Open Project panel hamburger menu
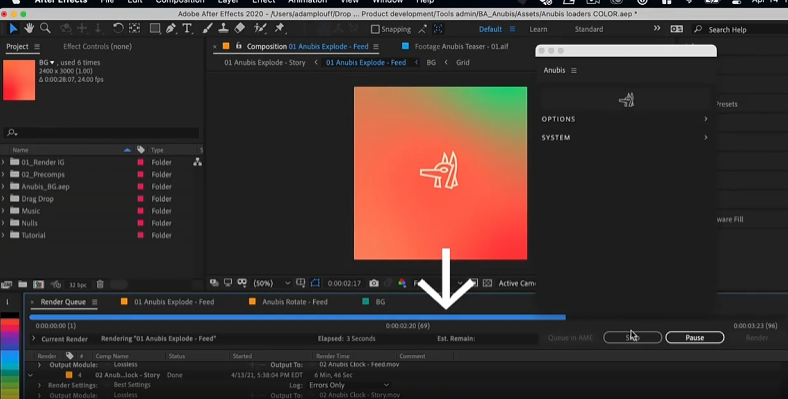 (37, 46)
